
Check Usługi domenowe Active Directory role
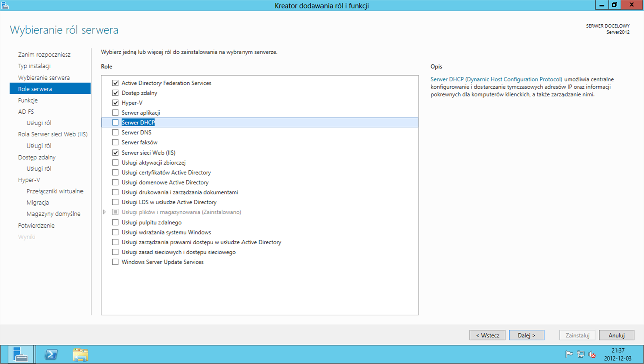[115, 182]
